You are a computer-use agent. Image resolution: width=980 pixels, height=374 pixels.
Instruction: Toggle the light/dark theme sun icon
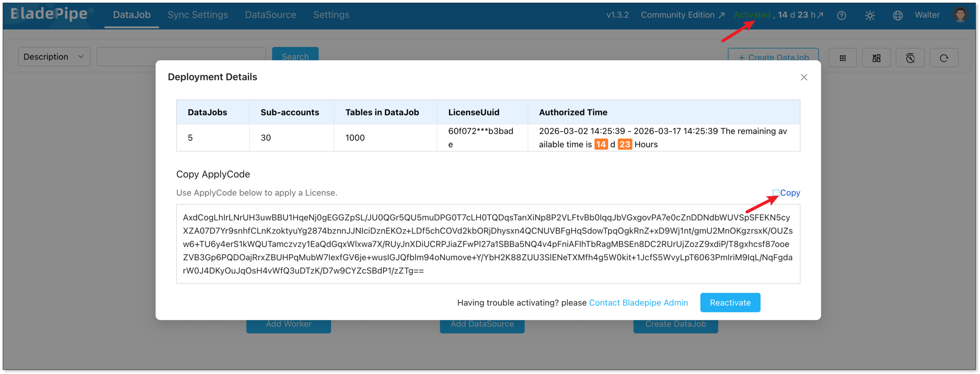coord(870,16)
